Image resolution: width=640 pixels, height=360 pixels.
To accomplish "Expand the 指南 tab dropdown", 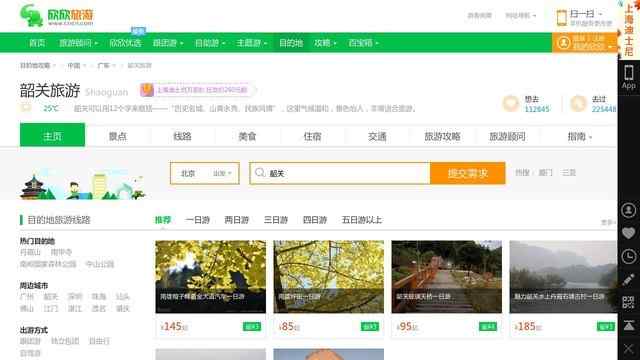I will [580, 136].
